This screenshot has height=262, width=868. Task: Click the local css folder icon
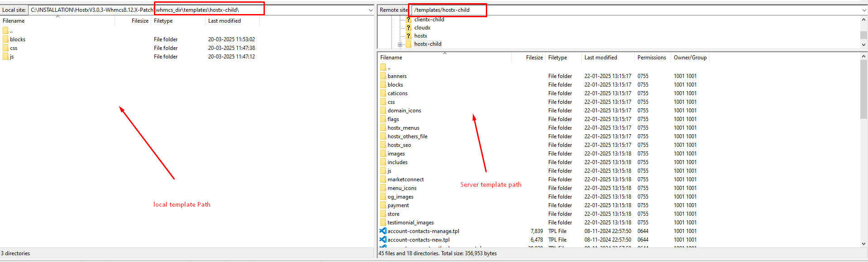[5, 48]
